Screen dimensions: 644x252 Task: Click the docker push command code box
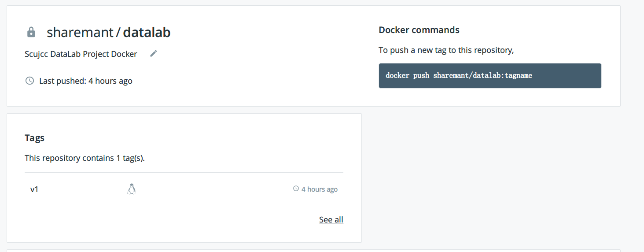[x=489, y=76]
